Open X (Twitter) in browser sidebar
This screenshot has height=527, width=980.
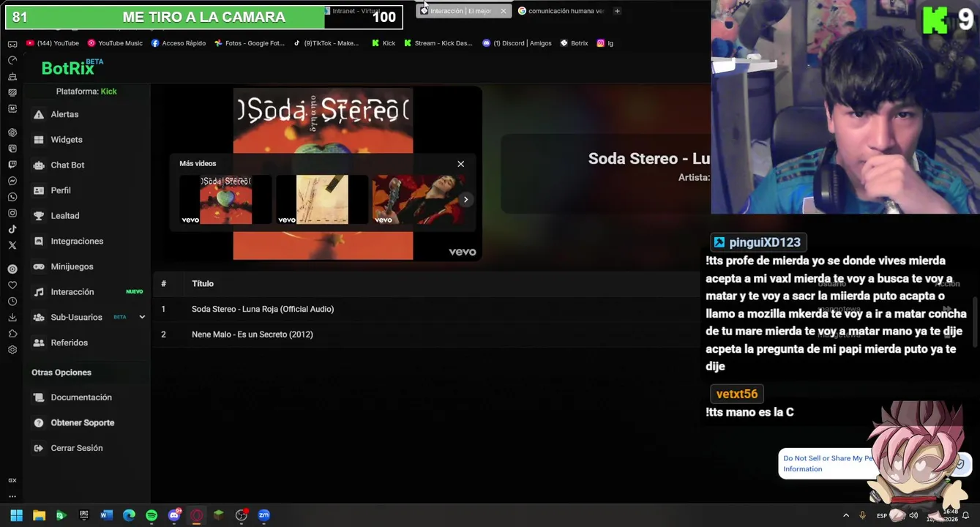tap(12, 245)
